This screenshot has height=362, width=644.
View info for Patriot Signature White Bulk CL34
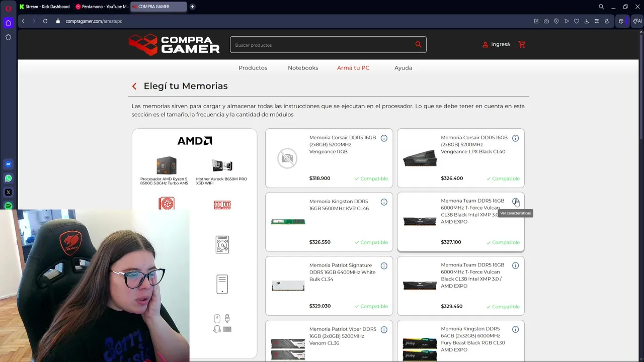point(384,266)
